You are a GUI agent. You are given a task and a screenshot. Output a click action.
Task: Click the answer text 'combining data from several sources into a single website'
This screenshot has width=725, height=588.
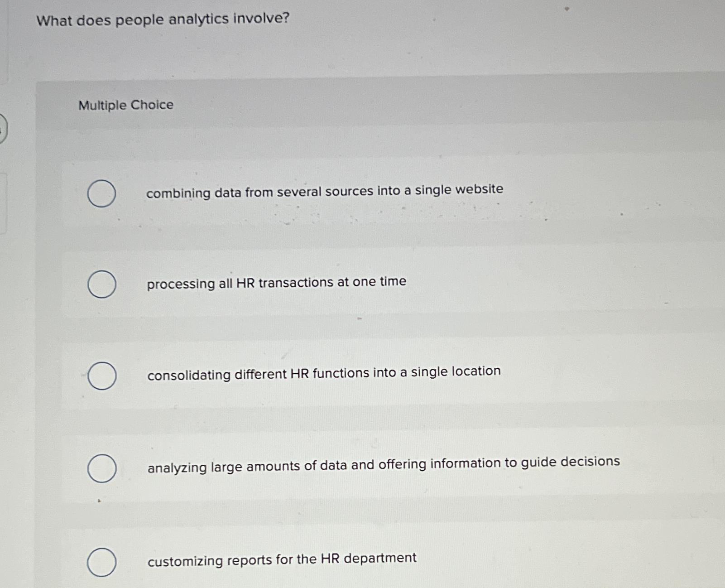pos(324,191)
